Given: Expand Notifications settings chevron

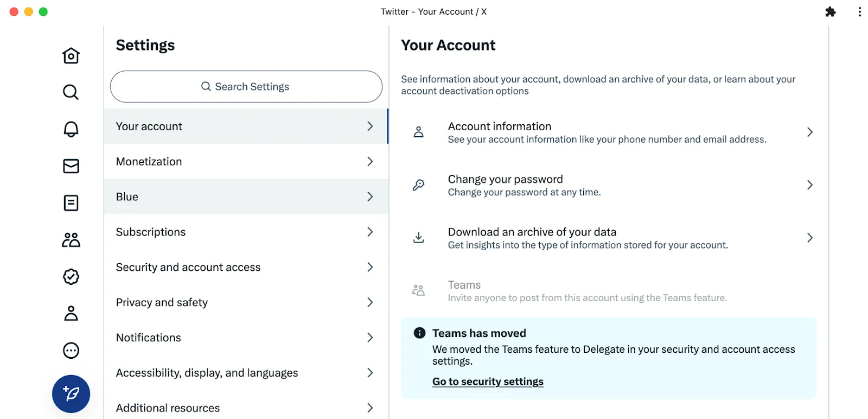Looking at the screenshot, I should coord(370,338).
